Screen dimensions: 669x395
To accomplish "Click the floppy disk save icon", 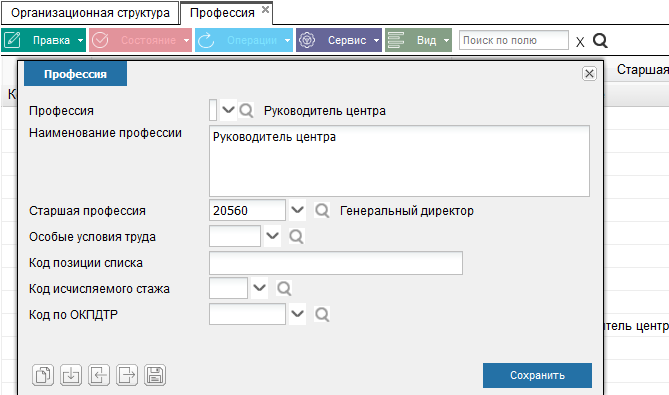I will [155, 375].
